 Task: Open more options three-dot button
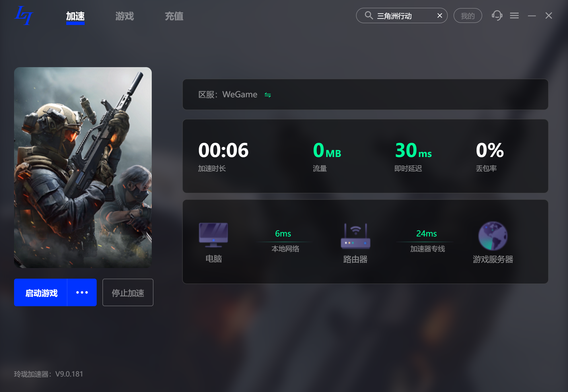coord(82,292)
